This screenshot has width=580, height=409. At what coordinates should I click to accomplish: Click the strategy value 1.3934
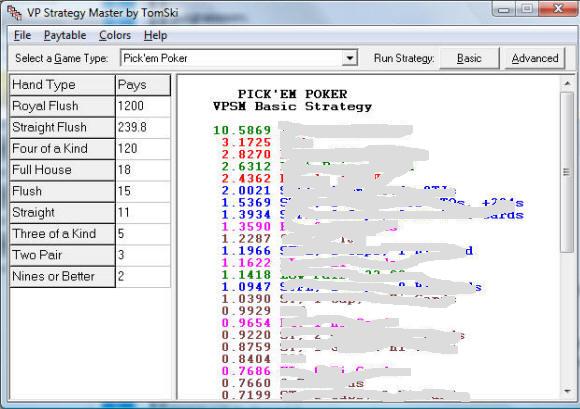246,214
